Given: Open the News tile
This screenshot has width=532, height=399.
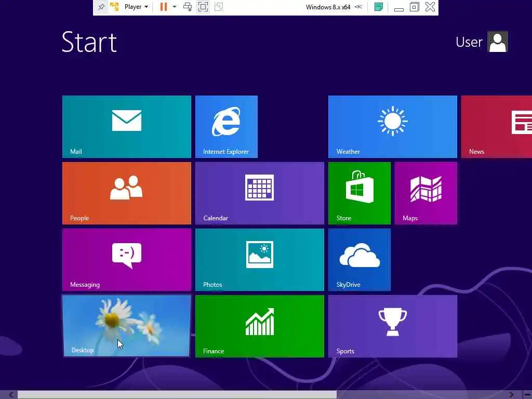Looking at the screenshot, I should click(x=497, y=127).
